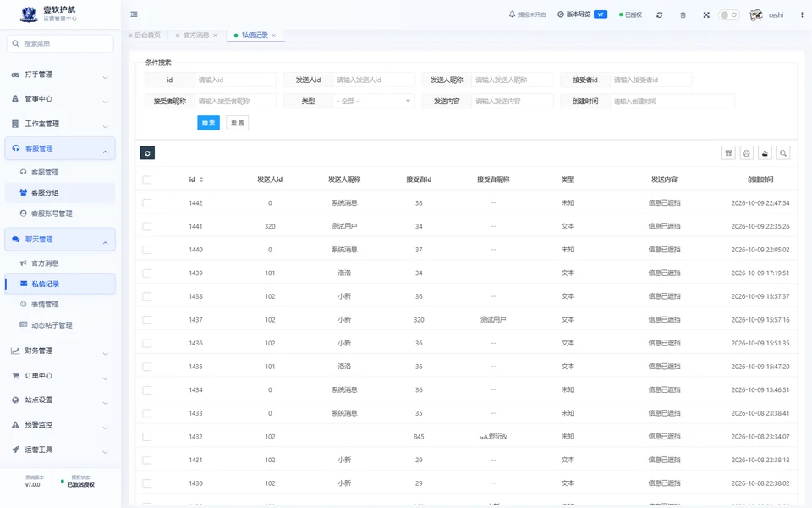
Task: Click the export table icon
Action: pyautogui.click(x=765, y=153)
